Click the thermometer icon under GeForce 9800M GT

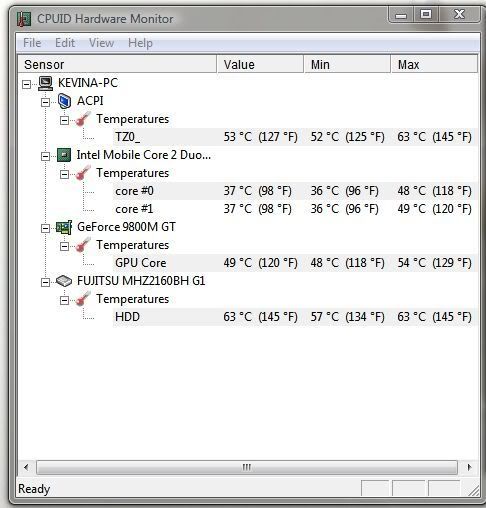click(83, 245)
